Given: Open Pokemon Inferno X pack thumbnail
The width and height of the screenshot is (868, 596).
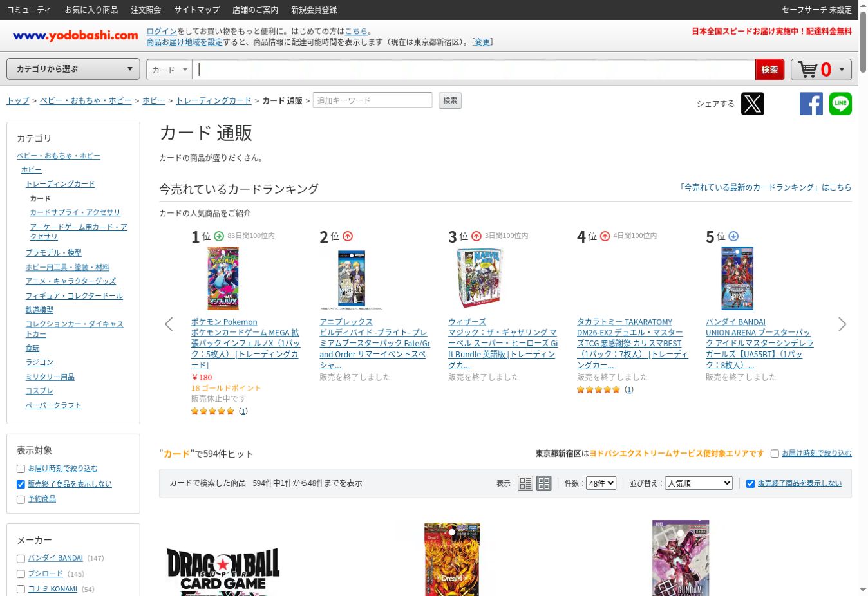Looking at the screenshot, I should pos(223,279).
